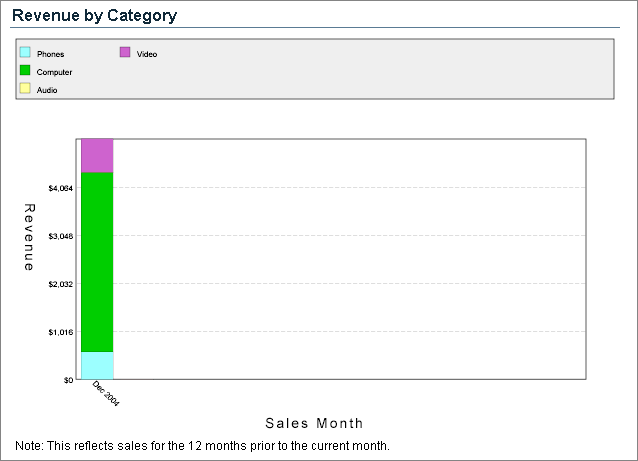Click the purple Video legend swatch

point(125,52)
